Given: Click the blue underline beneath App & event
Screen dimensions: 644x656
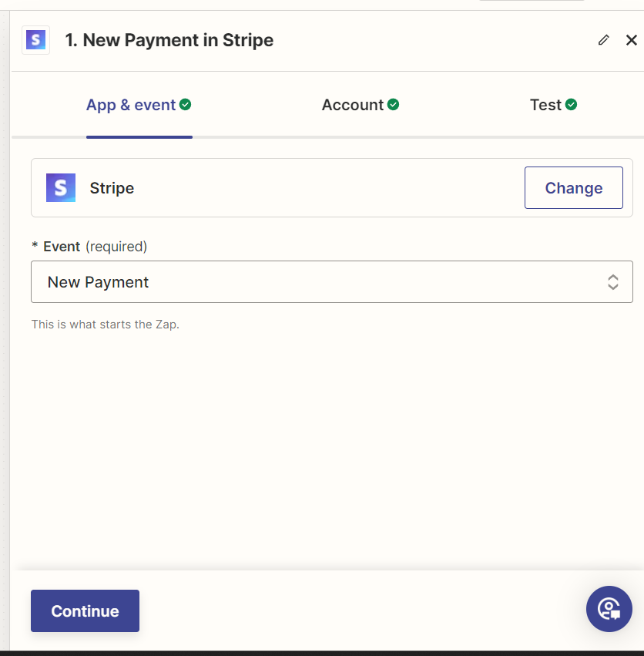Looking at the screenshot, I should click(x=139, y=137).
